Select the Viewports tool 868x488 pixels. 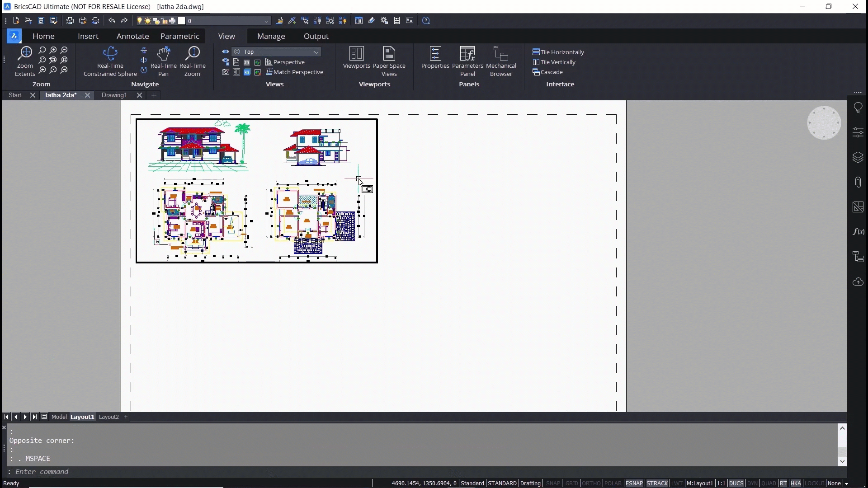click(356, 58)
